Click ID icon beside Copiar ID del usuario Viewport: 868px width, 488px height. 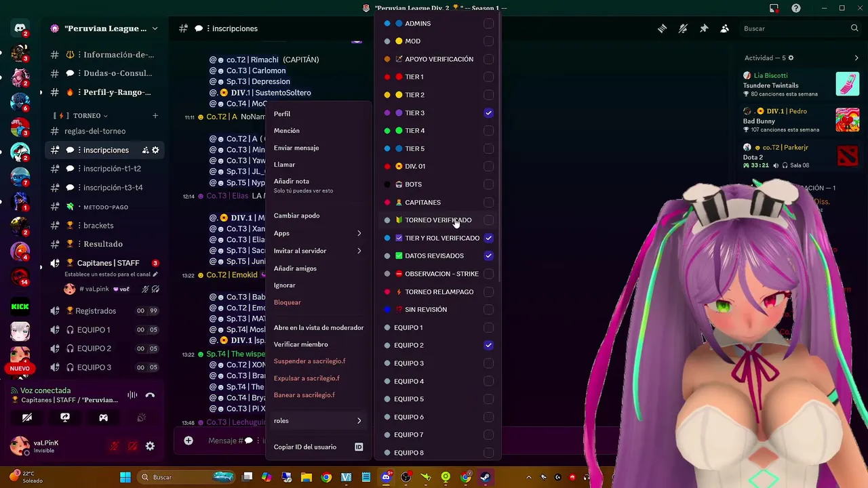click(359, 447)
